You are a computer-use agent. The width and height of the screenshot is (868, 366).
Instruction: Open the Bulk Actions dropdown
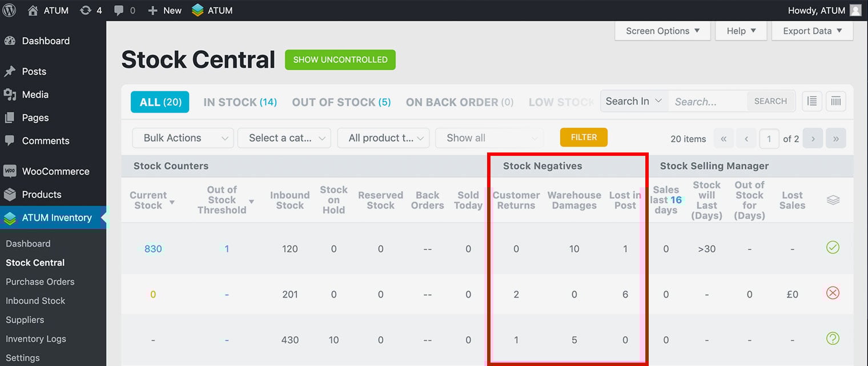coord(183,138)
